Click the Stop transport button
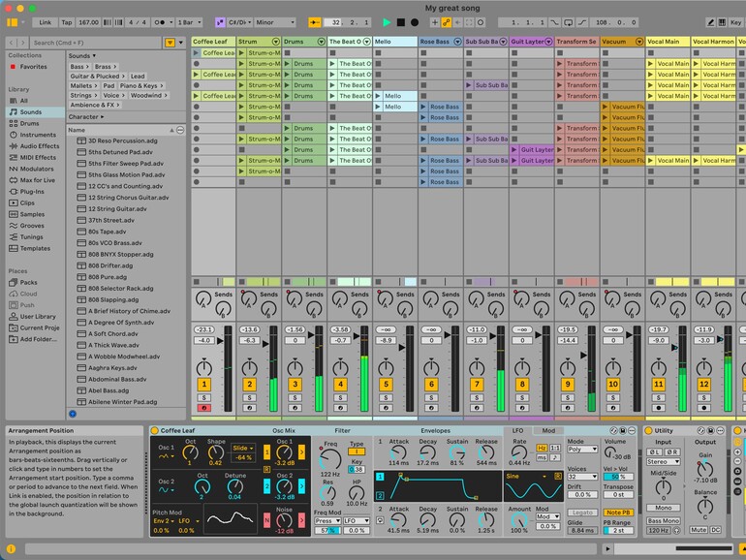 401,22
